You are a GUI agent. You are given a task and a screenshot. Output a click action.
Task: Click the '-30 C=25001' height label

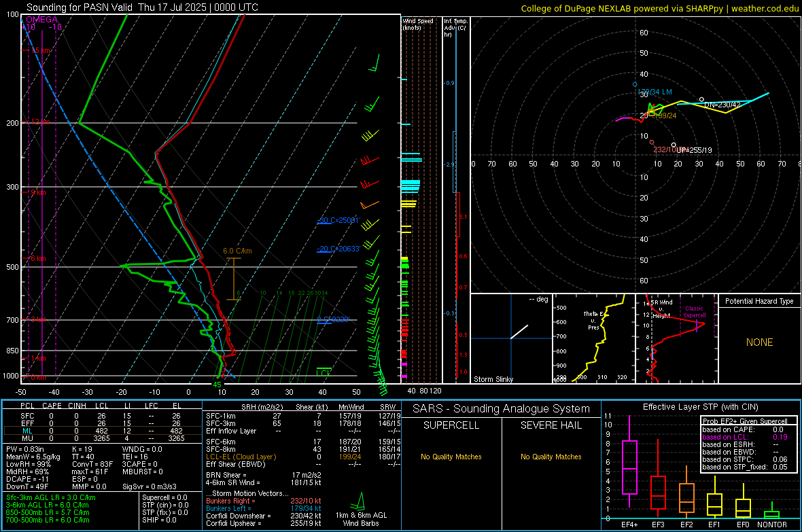338,220
